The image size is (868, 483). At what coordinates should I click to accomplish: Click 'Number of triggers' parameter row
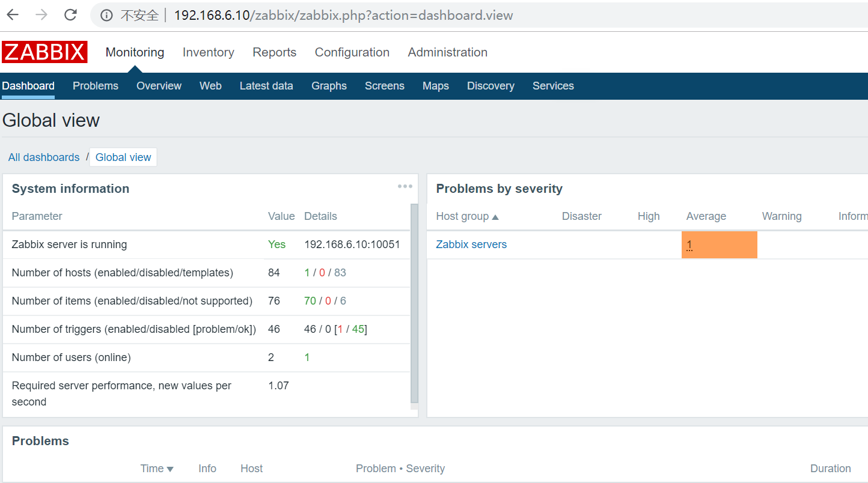pyautogui.click(x=206, y=329)
